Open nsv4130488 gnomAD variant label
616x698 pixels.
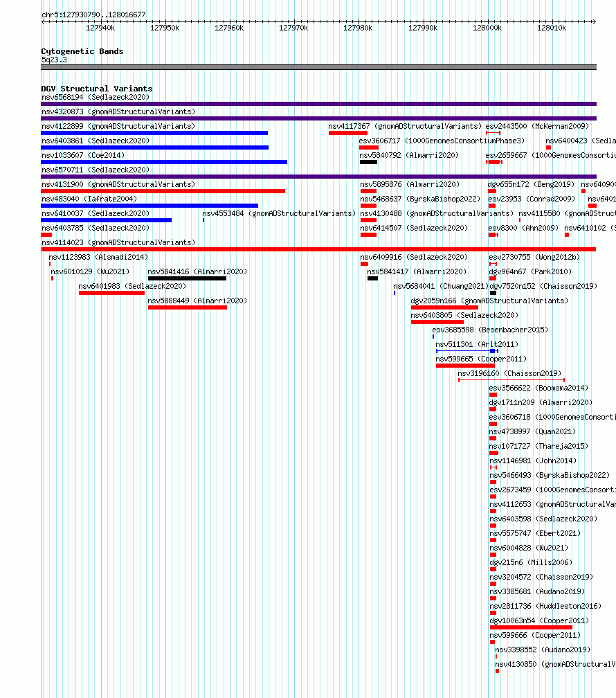pos(437,214)
